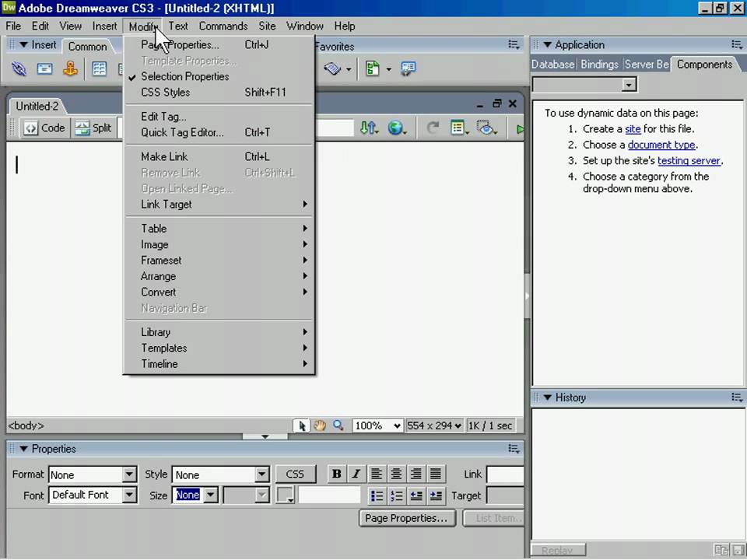This screenshot has width=747, height=560.
Task: Open the Style dropdown
Action: tap(220, 474)
